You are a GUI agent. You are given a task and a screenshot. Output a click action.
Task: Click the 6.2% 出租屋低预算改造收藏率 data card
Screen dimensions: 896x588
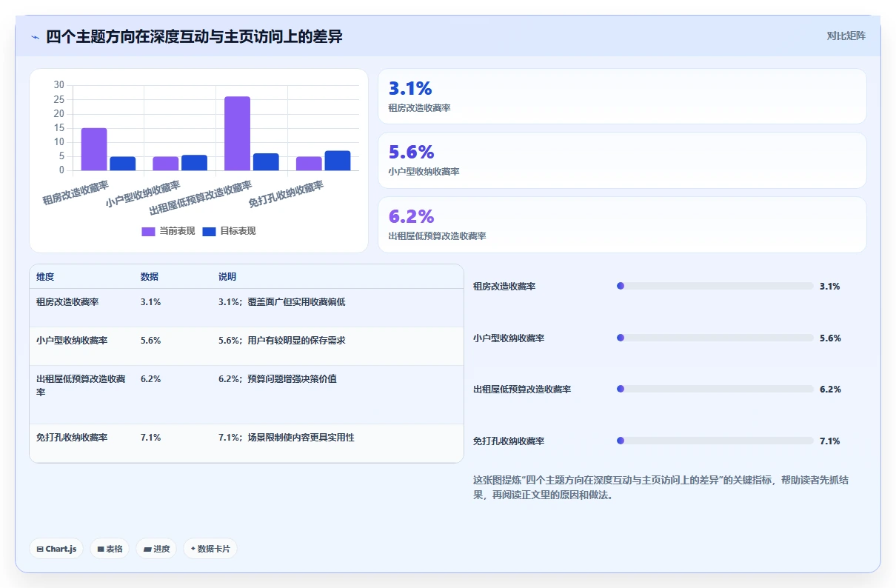pos(622,225)
